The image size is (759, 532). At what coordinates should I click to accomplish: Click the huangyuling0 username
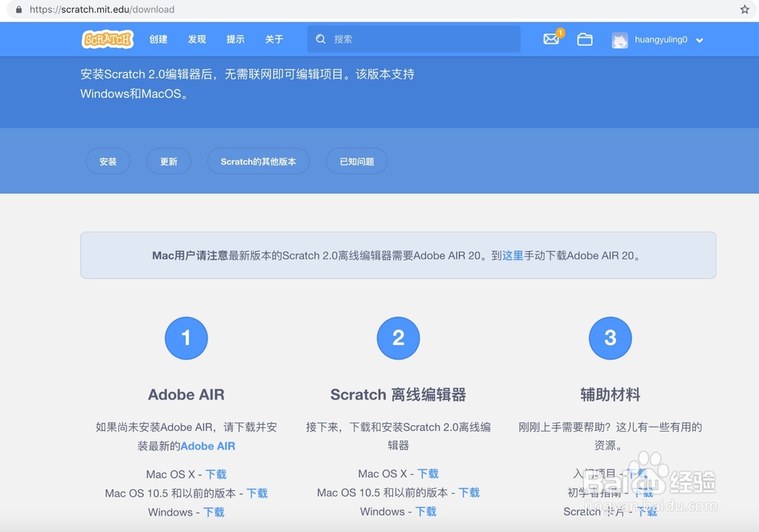pyautogui.click(x=661, y=39)
